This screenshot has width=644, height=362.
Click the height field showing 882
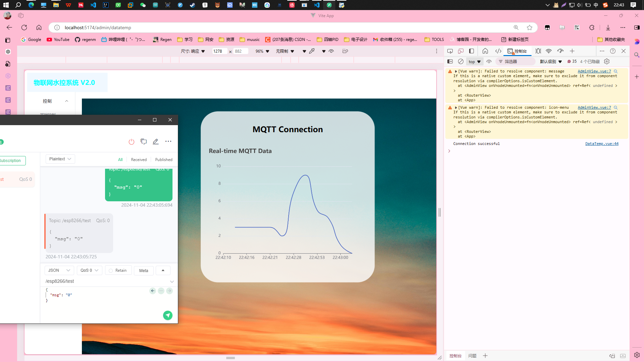click(241, 51)
